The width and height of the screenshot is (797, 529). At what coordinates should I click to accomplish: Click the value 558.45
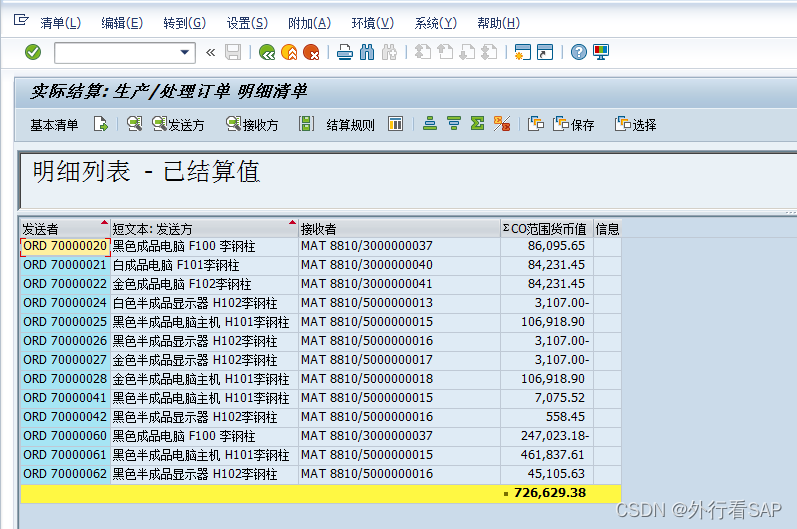coord(565,417)
